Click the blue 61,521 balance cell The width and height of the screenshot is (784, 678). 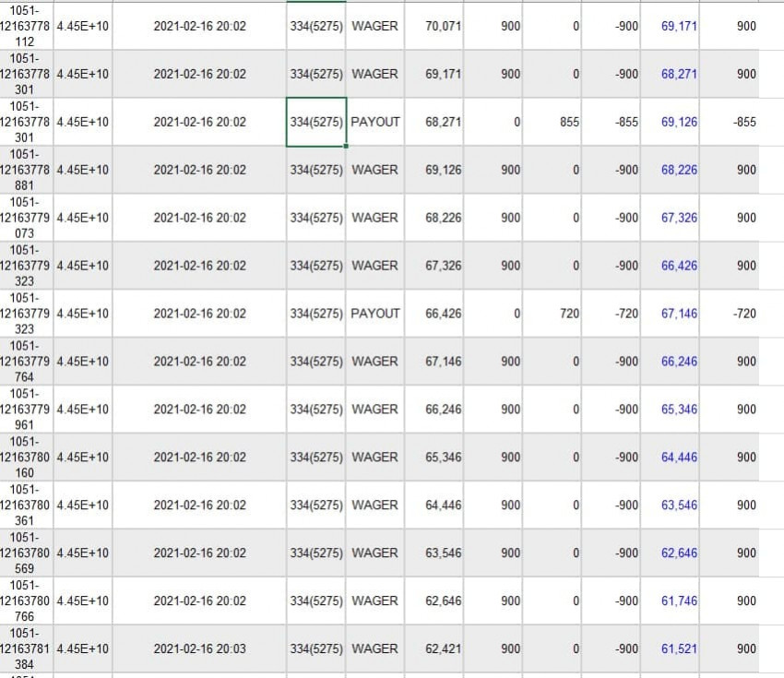[x=670, y=648]
